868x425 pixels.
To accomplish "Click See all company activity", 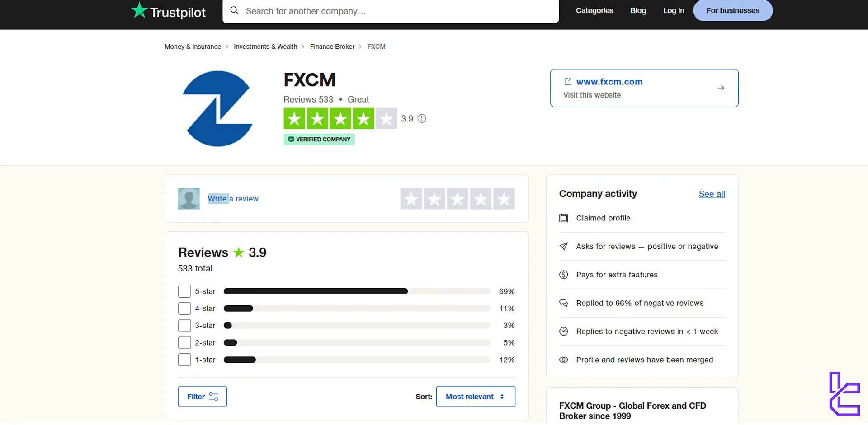I will [712, 194].
